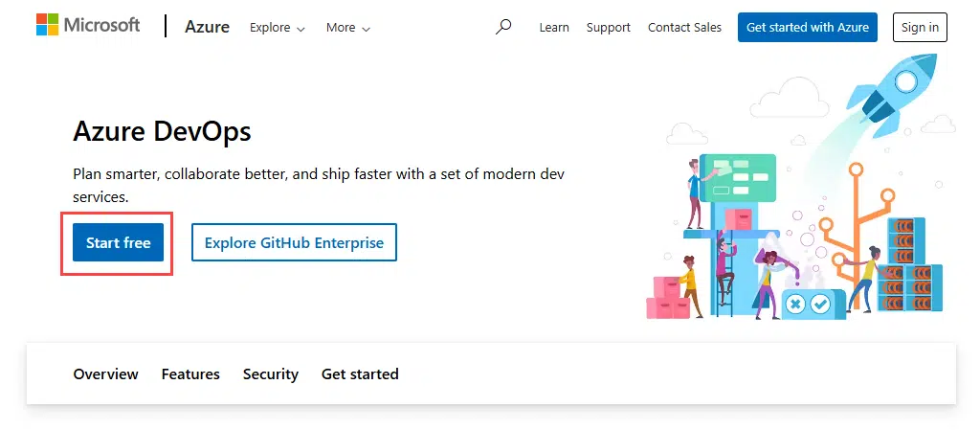
Task: Click the Microsoft logo
Action: tap(88, 26)
